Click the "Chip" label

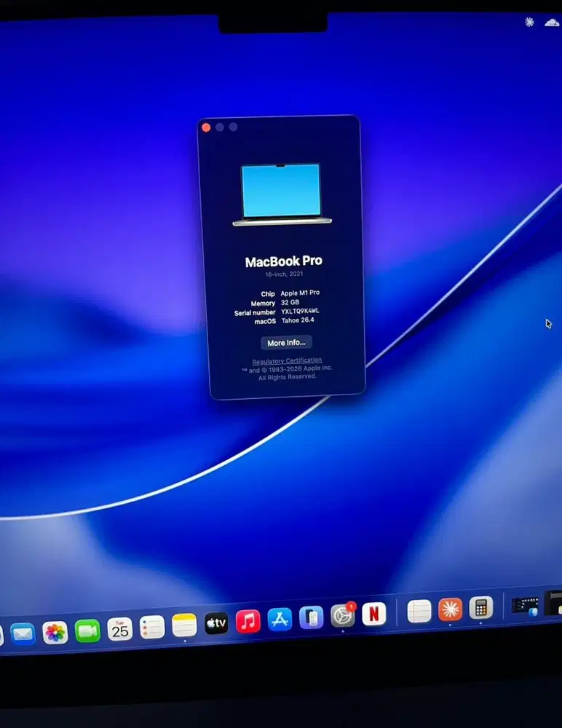pyautogui.click(x=268, y=294)
